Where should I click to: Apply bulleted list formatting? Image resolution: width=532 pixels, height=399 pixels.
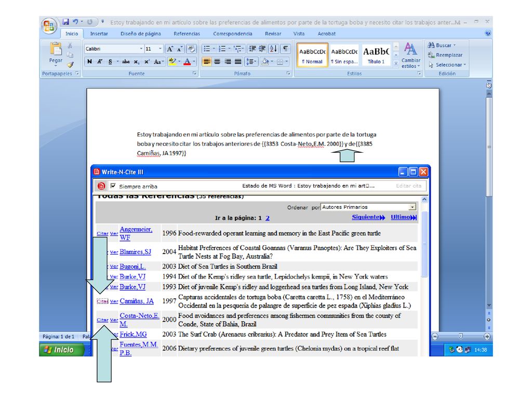[206, 49]
